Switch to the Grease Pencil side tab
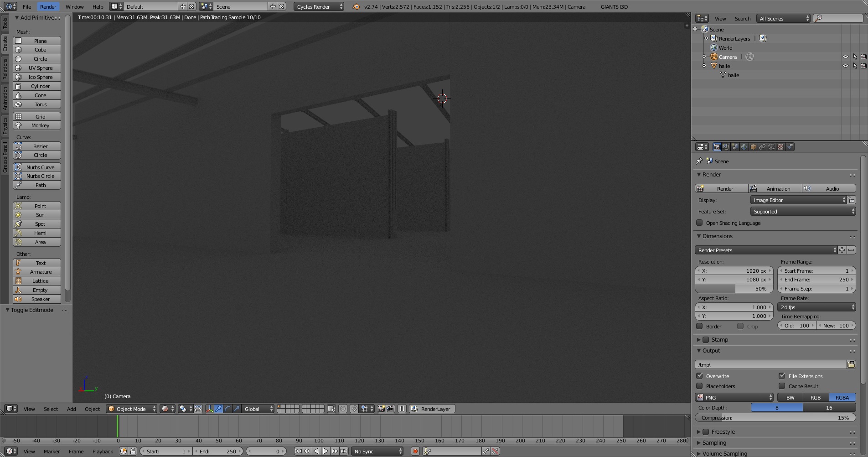Viewport: 868px width, 457px height. (x=5, y=157)
